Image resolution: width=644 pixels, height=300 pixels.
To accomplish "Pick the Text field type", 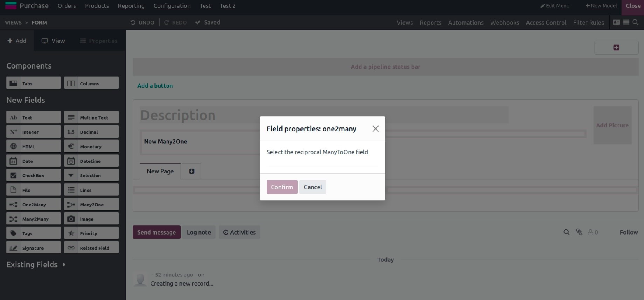I will (x=33, y=117).
